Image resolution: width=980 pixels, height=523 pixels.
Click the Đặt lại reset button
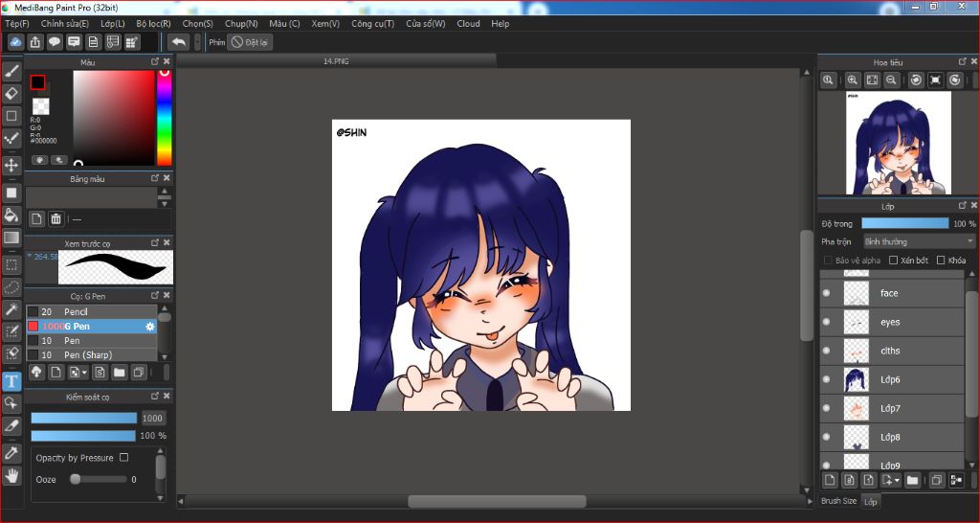pos(250,42)
